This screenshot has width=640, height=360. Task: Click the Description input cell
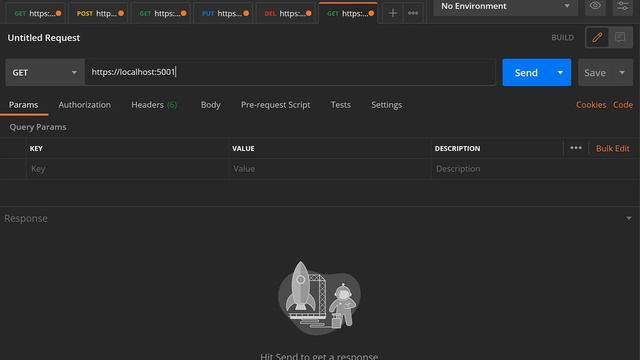(x=535, y=169)
